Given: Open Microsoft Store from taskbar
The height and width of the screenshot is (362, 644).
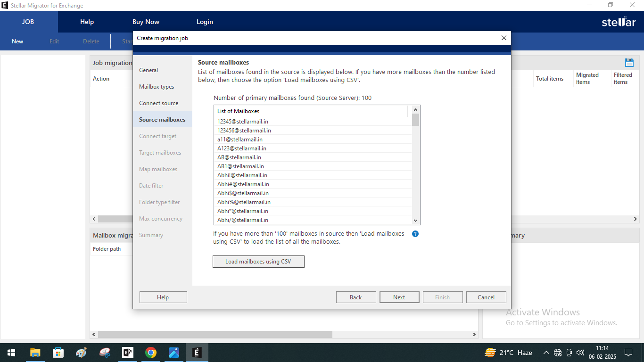Looking at the screenshot, I should (58, 353).
